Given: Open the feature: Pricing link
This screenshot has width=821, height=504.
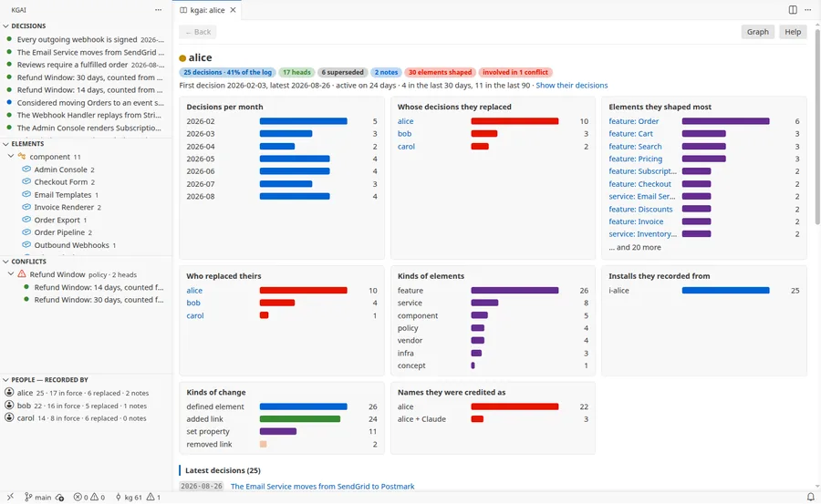Looking at the screenshot, I should tap(635, 159).
